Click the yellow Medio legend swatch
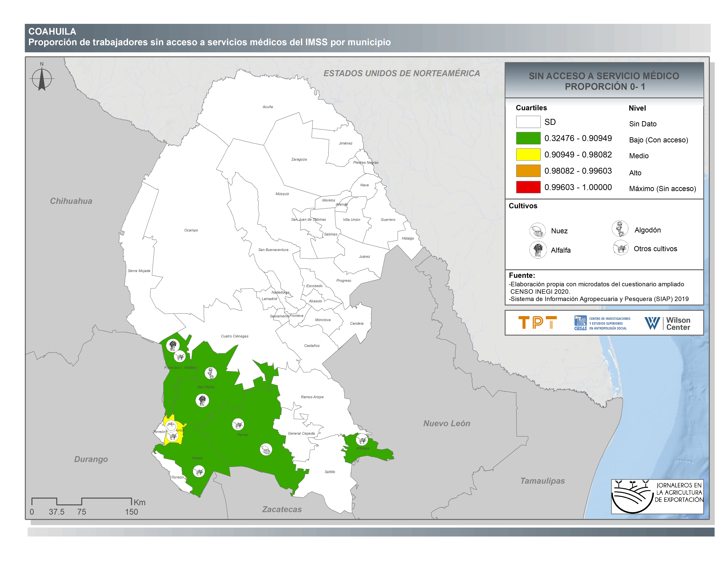 coord(528,154)
